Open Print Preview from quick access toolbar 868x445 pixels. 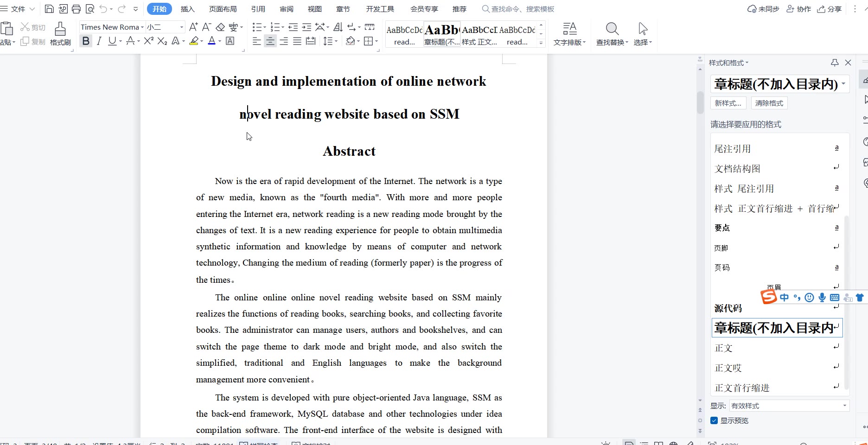[89, 9]
